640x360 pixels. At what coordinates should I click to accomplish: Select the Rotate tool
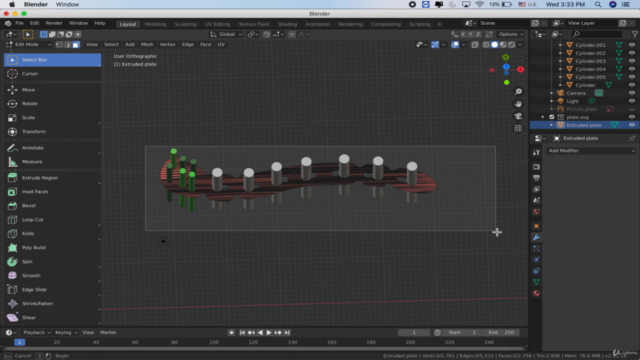point(52,104)
